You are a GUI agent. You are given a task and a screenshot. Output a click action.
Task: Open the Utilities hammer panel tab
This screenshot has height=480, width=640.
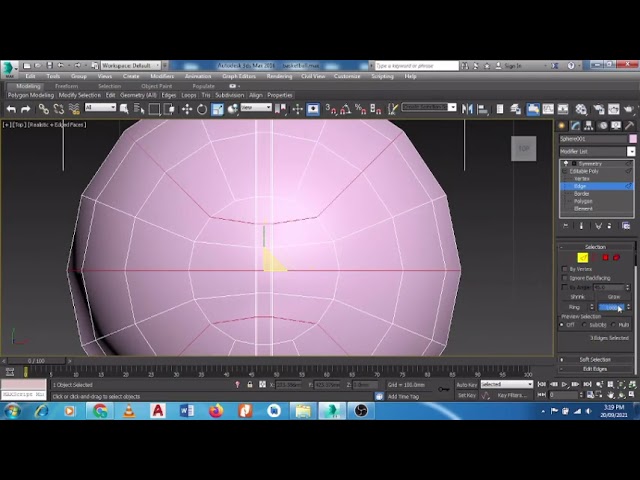(x=629, y=126)
